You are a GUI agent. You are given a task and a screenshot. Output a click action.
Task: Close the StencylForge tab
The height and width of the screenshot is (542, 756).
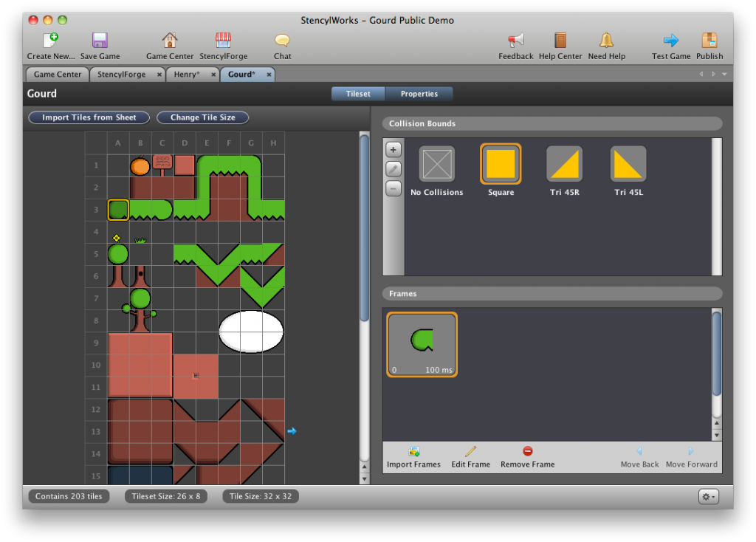click(159, 75)
